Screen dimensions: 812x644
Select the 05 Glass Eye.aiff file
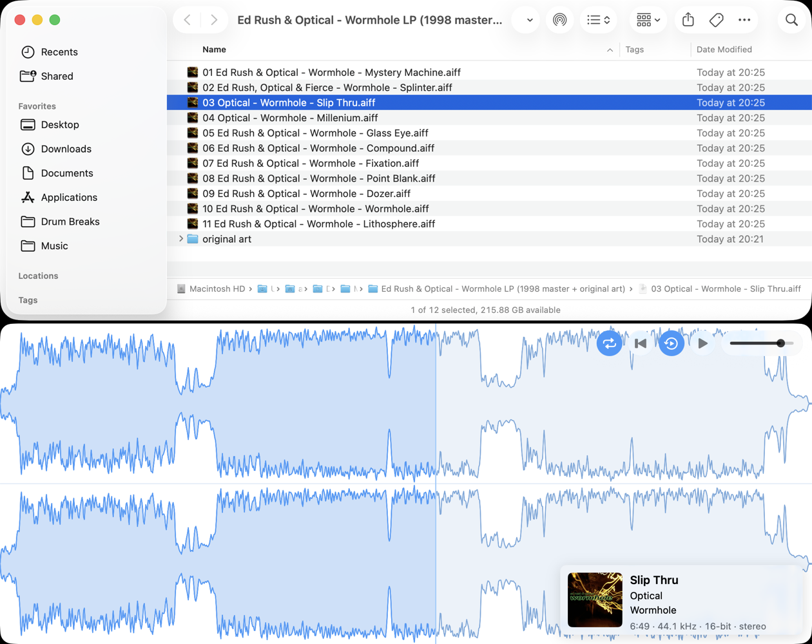point(489,133)
